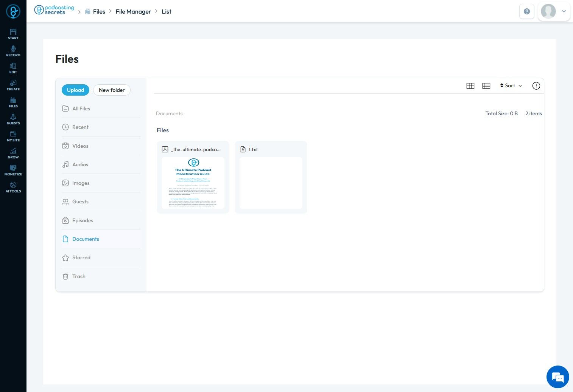Expand the profile menu chevron

[564, 11]
